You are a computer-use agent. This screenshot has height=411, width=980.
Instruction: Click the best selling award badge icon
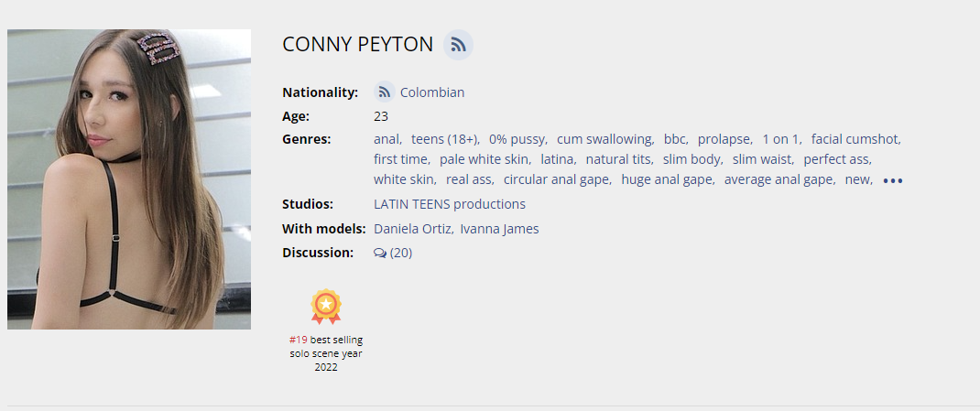pyautogui.click(x=325, y=307)
